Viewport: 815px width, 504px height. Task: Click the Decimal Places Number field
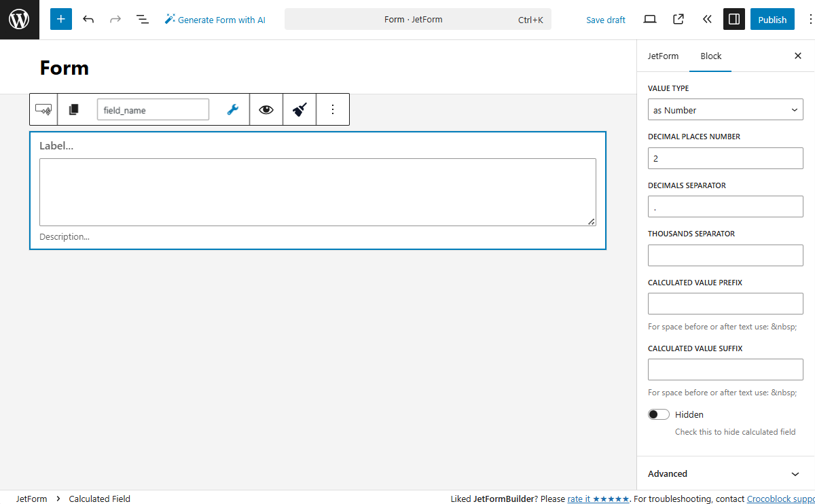725,158
